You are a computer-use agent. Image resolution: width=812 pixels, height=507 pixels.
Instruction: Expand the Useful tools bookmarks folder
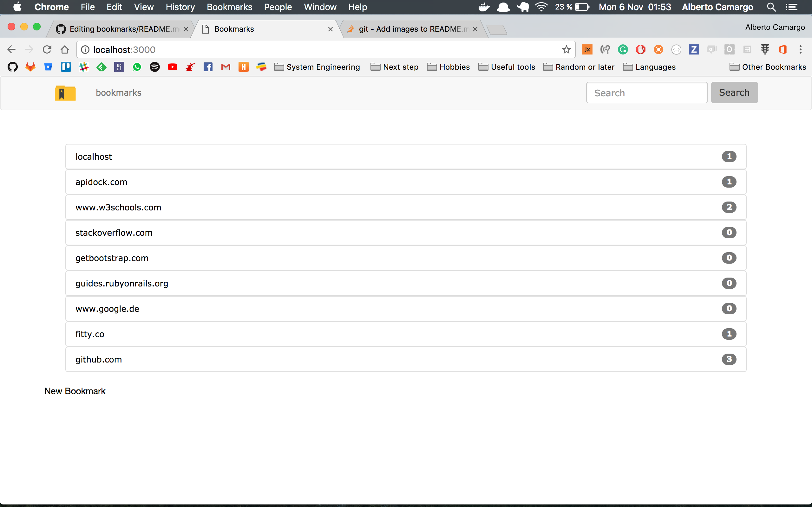point(507,67)
